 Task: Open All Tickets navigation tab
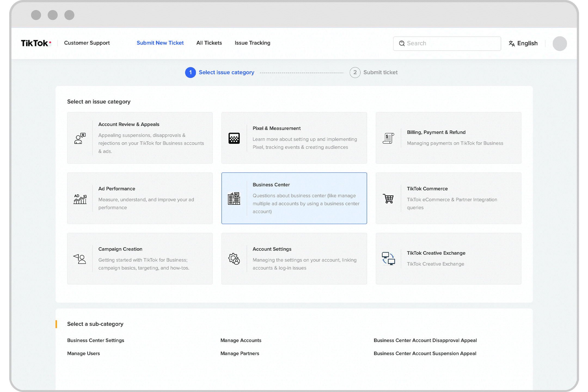click(209, 43)
